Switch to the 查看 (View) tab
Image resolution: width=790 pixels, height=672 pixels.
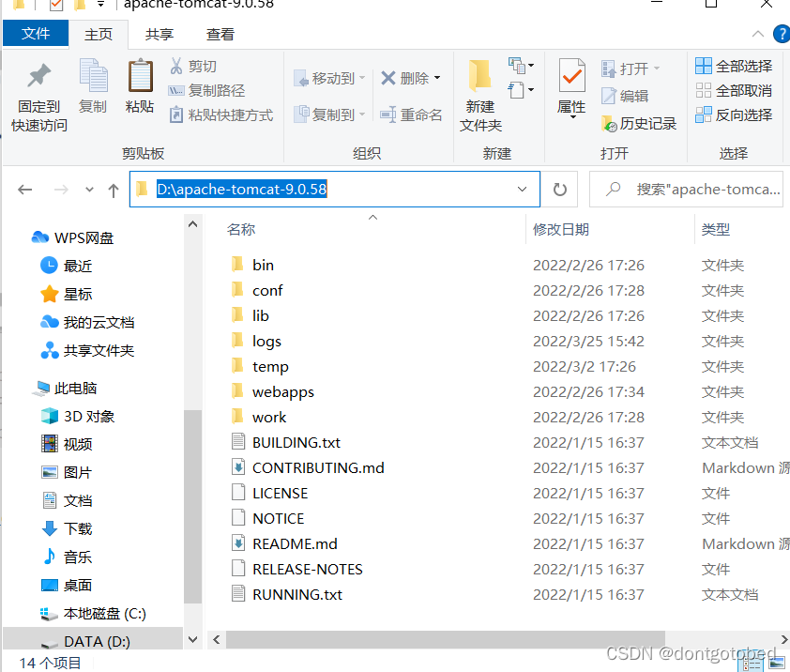click(x=220, y=35)
